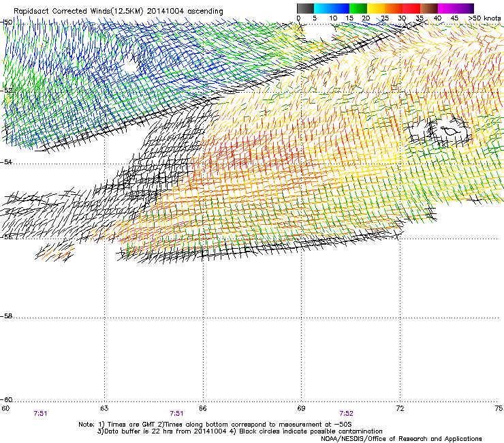
Task: Pick the yellow 20-25 knots color segment
Action: point(376,8)
